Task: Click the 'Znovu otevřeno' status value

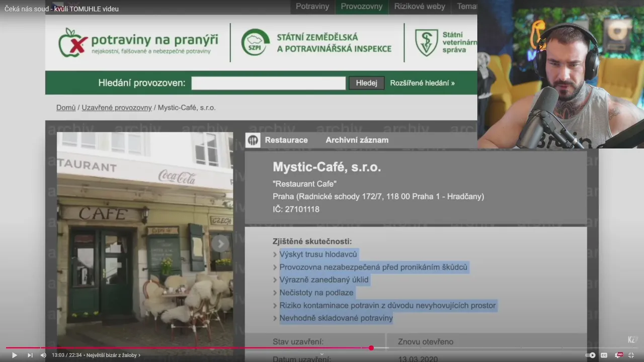Action: coord(426,342)
